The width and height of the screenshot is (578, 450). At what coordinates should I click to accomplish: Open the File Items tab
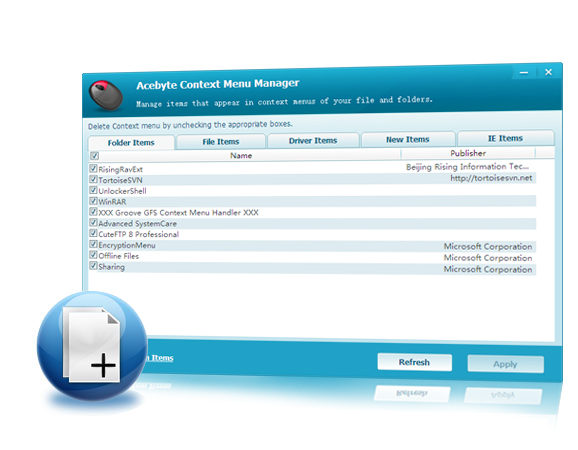(221, 142)
